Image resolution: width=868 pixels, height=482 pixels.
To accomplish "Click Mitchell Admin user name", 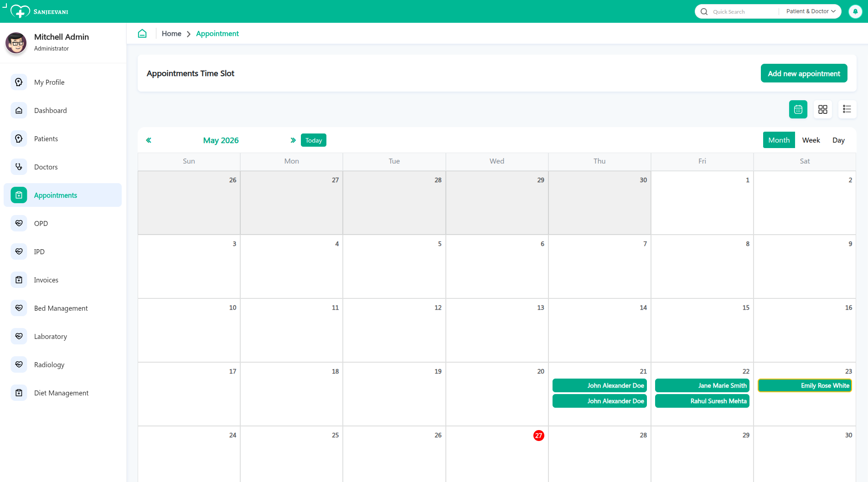I will (62, 37).
